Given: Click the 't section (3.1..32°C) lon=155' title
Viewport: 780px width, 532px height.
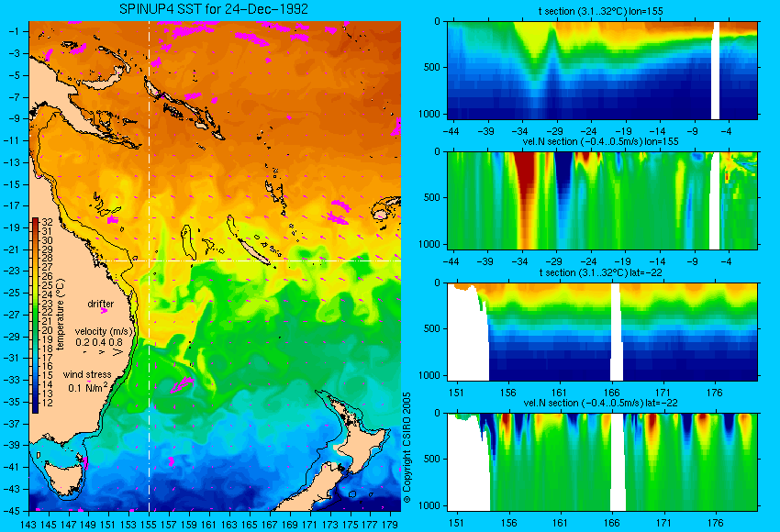Looking at the screenshot, I should pyautogui.click(x=600, y=10).
